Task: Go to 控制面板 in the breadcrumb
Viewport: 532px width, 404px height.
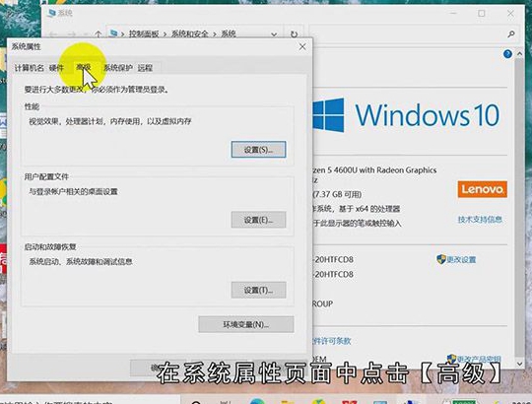Action: pos(144,34)
